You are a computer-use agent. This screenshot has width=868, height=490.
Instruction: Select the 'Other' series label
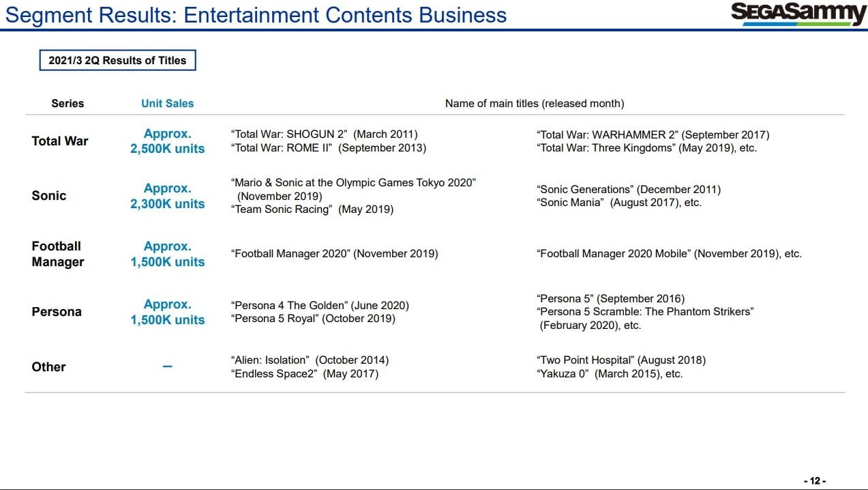point(48,367)
